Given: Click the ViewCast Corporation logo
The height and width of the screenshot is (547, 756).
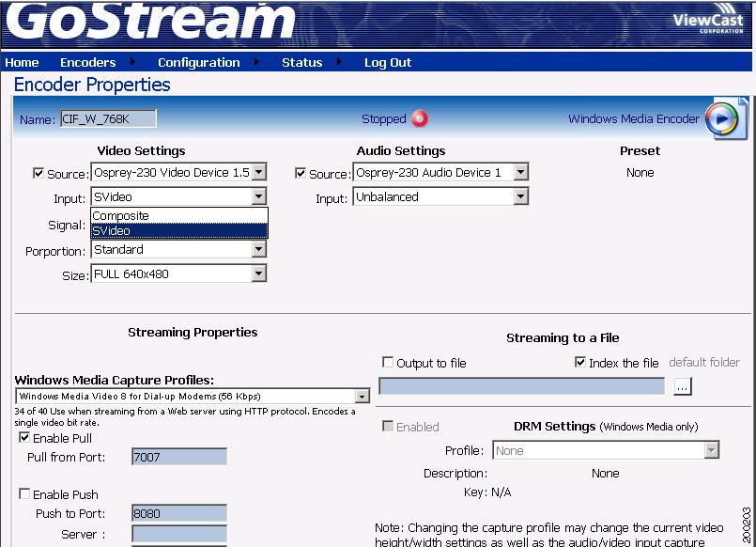Looking at the screenshot, I should coord(708,20).
